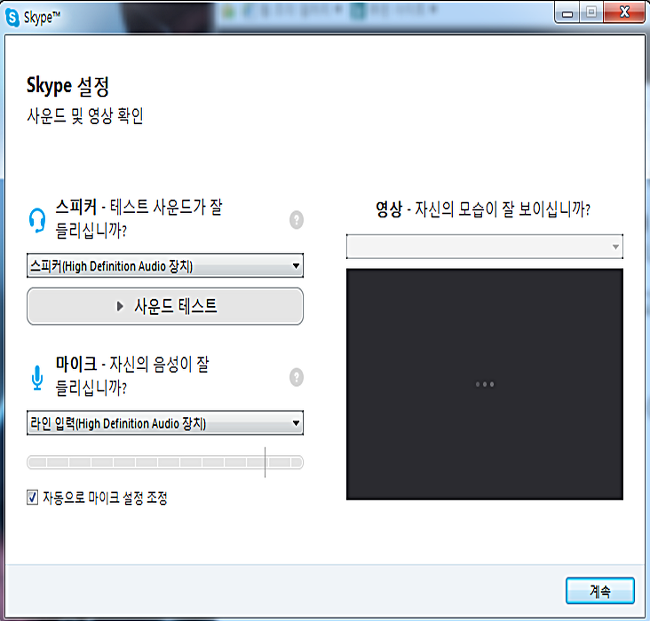The height and width of the screenshot is (621, 650).
Task: Close the Skype window
Action: 624,12
